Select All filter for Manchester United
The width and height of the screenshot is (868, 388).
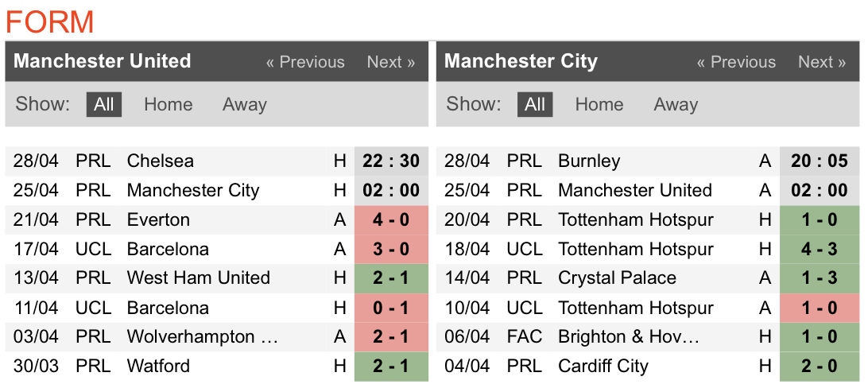point(104,104)
